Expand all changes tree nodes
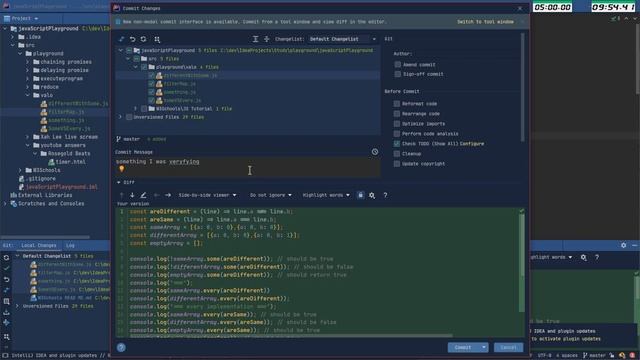This screenshot has height=360, width=640. (256, 39)
